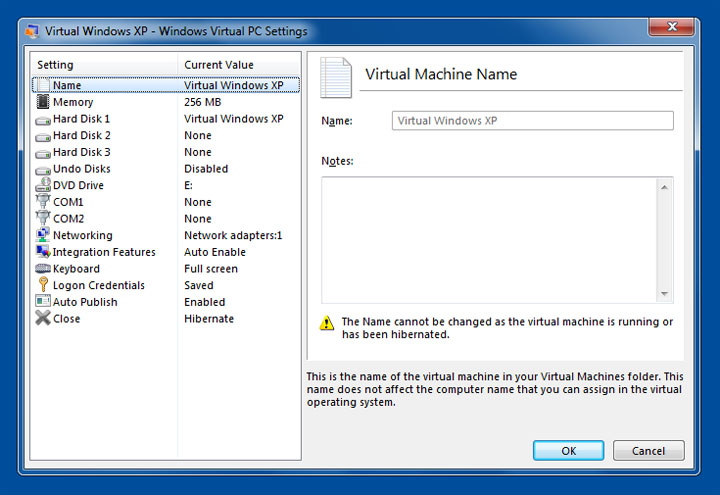Click the Memory chip icon

pyautogui.click(x=43, y=102)
